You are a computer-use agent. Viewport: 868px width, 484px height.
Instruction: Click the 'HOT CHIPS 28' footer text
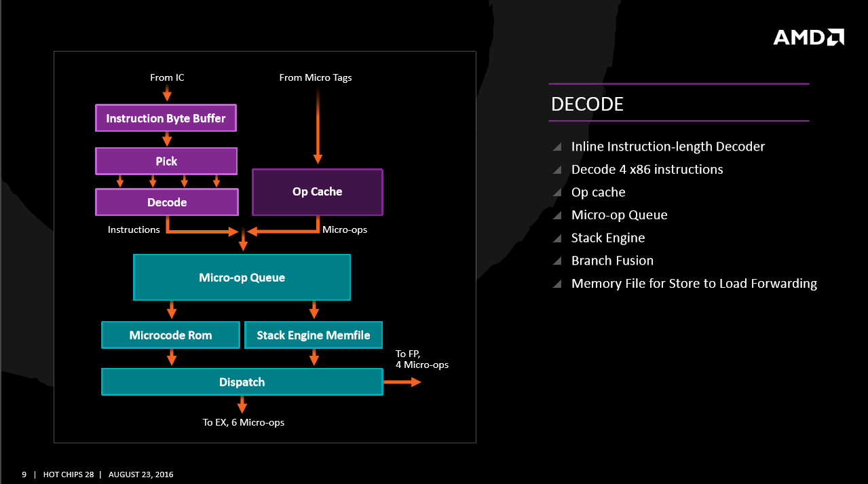[x=68, y=474]
